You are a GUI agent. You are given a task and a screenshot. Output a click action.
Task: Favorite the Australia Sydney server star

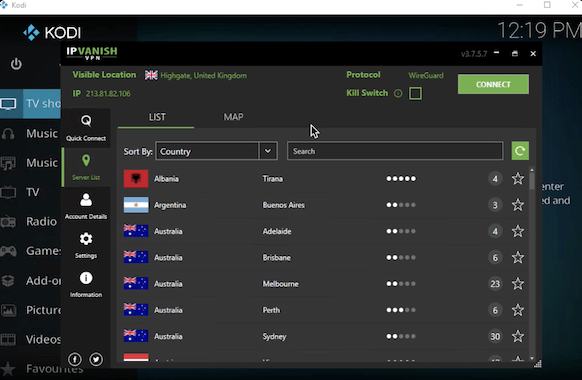pyautogui.click(x=518, y=337)
